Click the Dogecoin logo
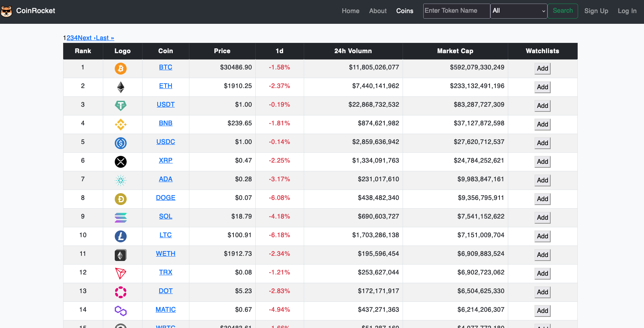 coord(121,199)
